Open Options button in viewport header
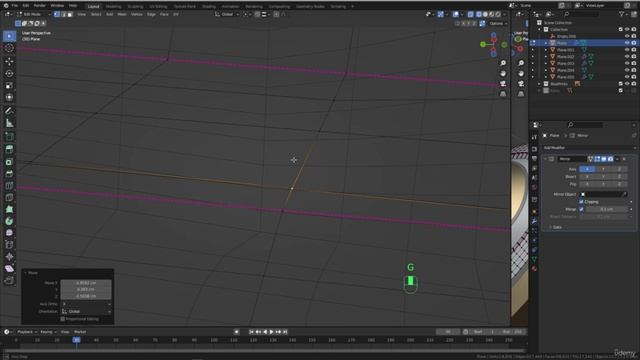 click(498, 23)
